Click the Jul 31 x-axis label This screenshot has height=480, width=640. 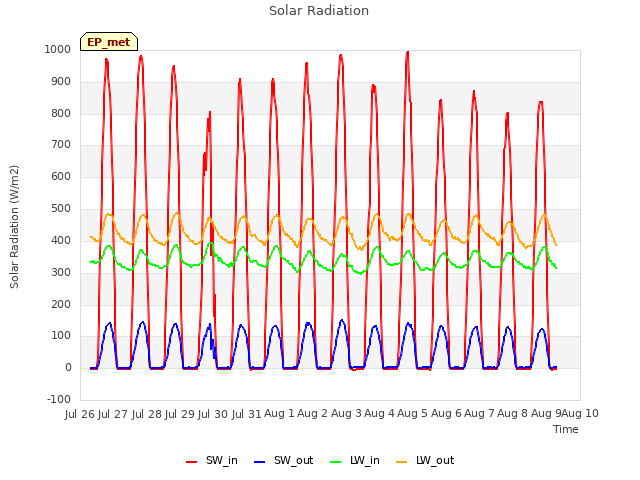(x=247, y=414)
